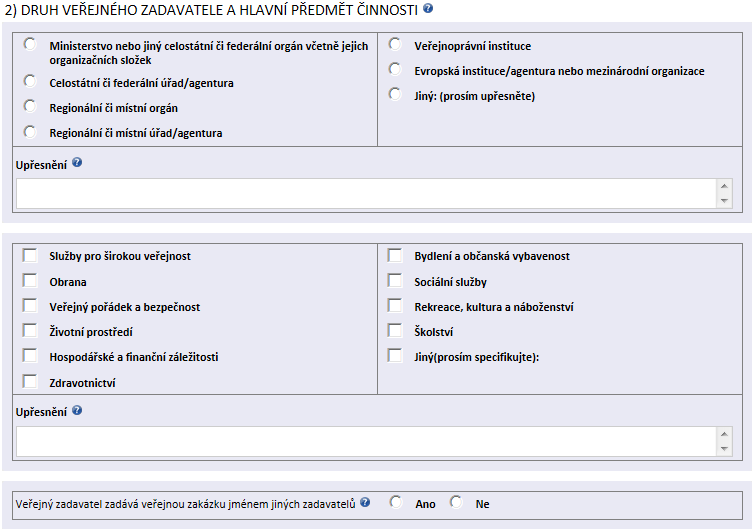Choose Regionální či místní orgán option
Image resolution: width=752 pixels, height=529 pixels.
[x=30, y=106]
